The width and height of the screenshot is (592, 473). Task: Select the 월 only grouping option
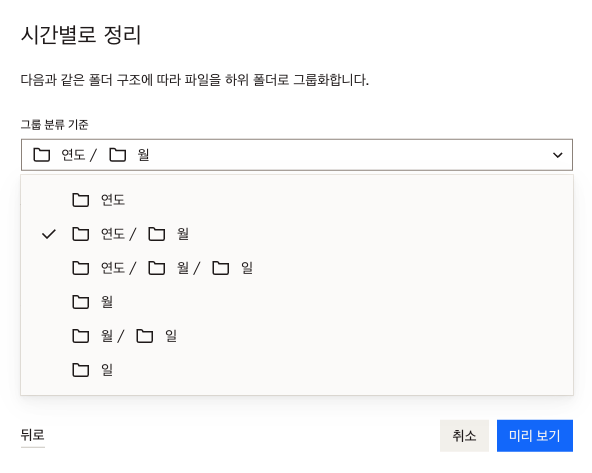297,302
